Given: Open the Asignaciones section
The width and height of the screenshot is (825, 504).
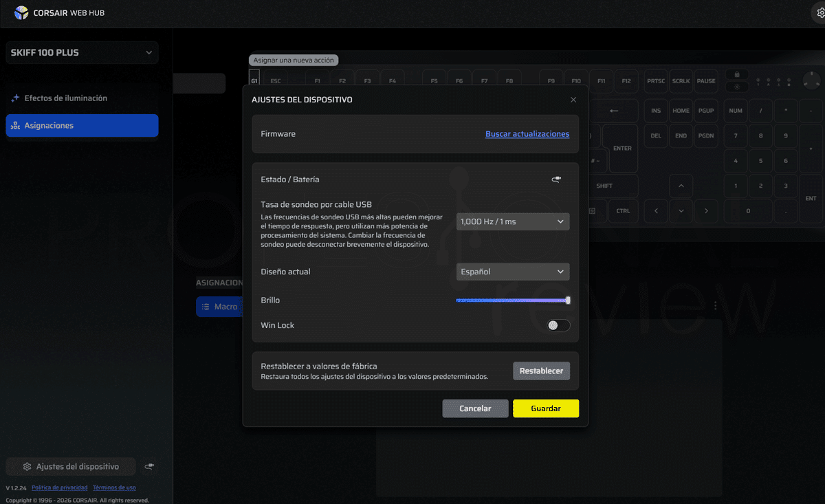Looking at the screenshot, I should pyautogui.click(x=82, y=126).
